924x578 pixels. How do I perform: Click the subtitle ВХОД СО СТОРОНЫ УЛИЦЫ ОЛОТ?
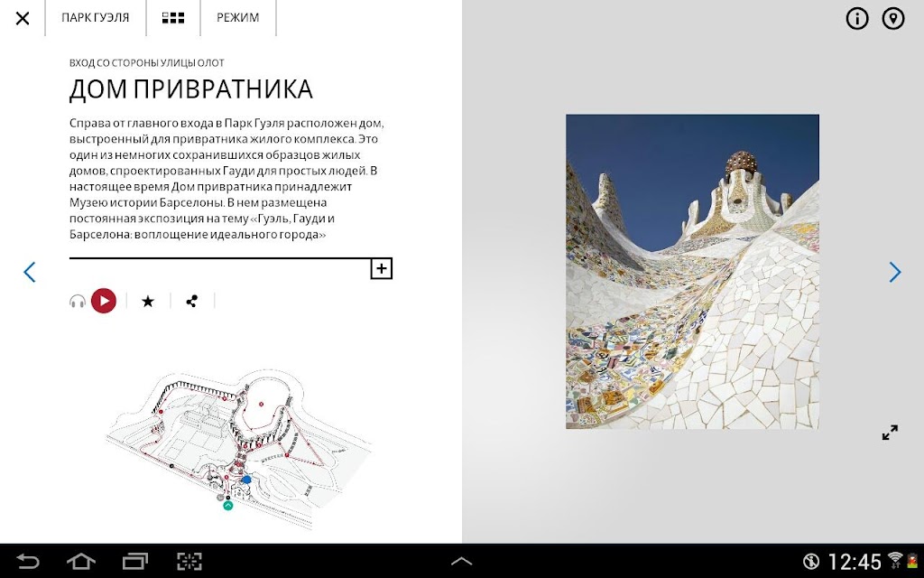coord(147,63)
